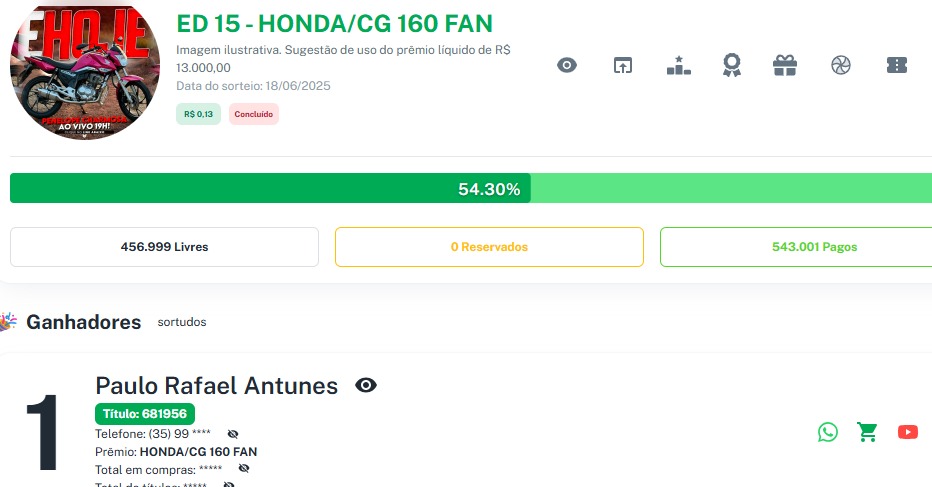Click the Honda motorcycle raffle thumbnail
Screen dimensions: 932x487
85,72
